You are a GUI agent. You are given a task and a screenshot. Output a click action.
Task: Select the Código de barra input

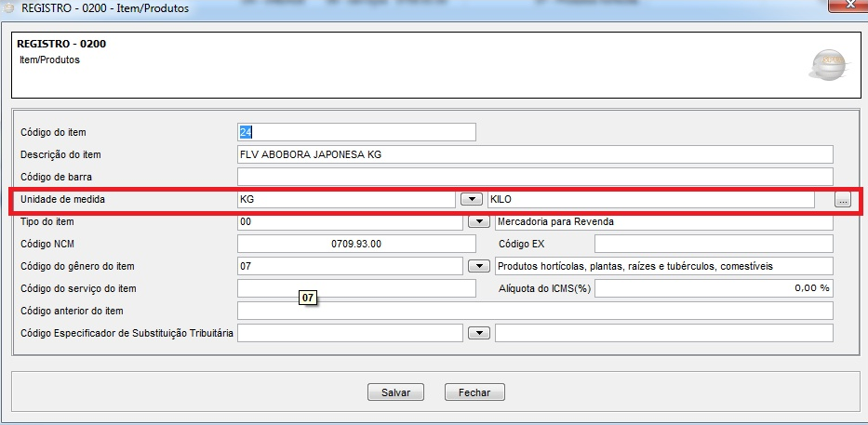(535, 177)
